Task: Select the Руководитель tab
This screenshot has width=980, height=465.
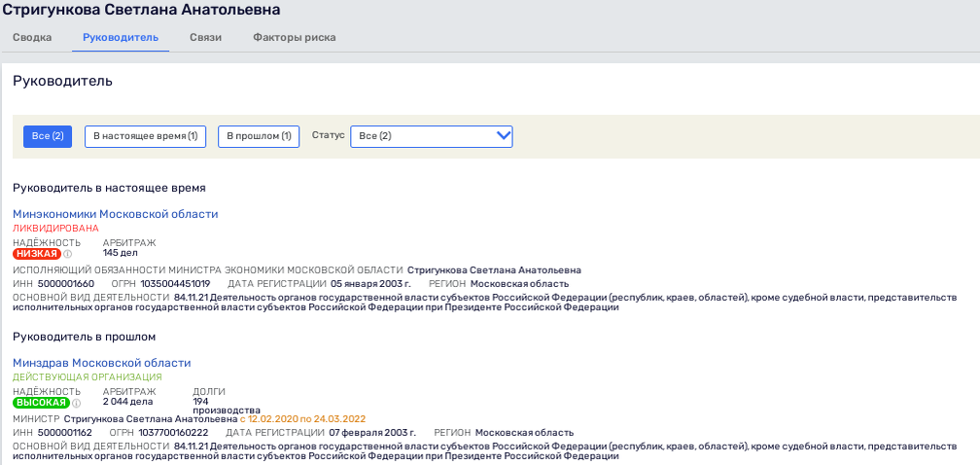Action: click(x=121, y=38)
